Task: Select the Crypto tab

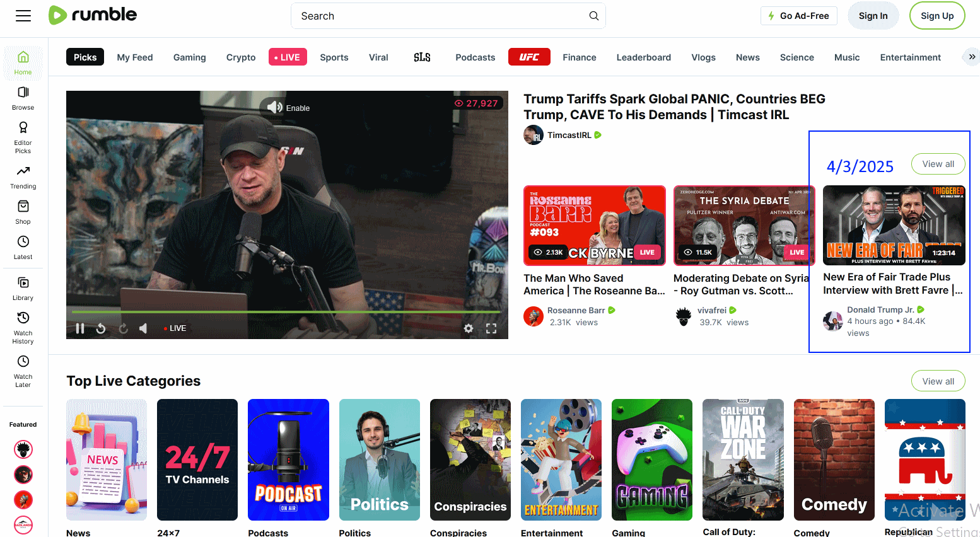Action: 241,57
